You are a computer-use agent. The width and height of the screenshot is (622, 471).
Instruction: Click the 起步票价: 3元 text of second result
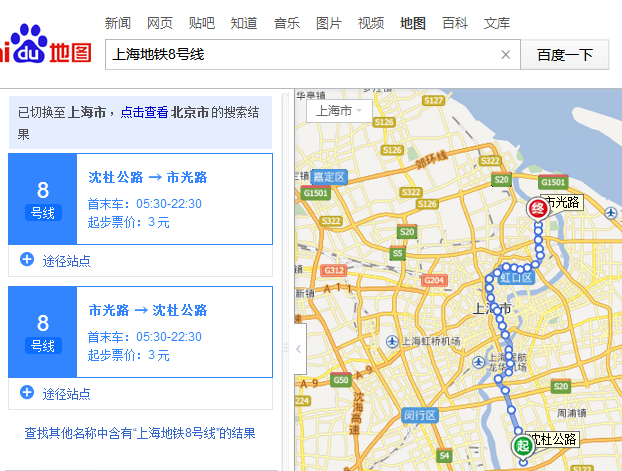[129, 355]
